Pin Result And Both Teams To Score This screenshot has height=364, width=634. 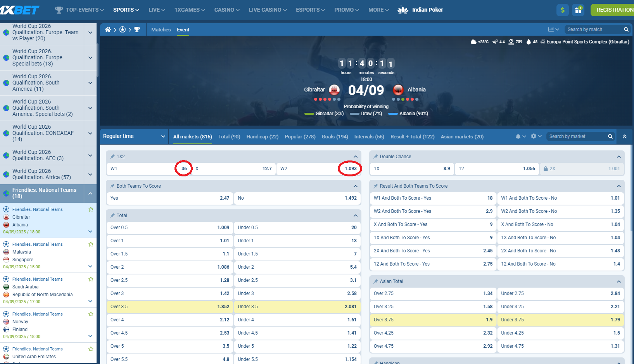click(x=376, y=186)
